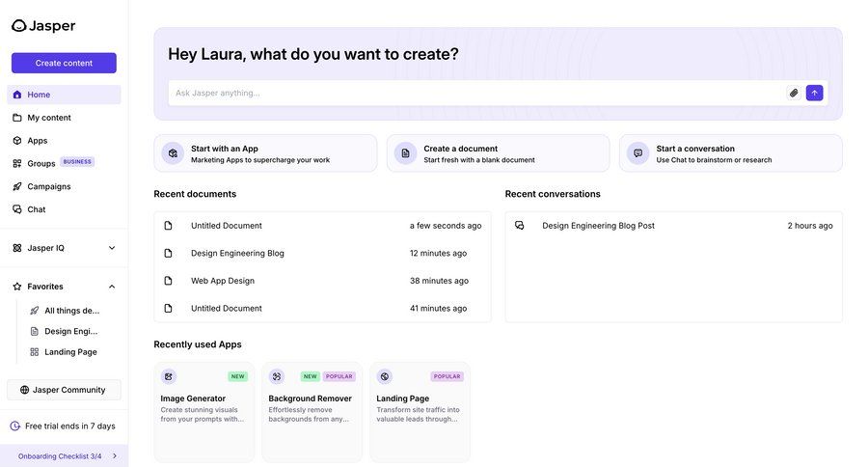Click file icon beside Web App Design
Viewport: 868px width, 467px height.
coord(168,281)
